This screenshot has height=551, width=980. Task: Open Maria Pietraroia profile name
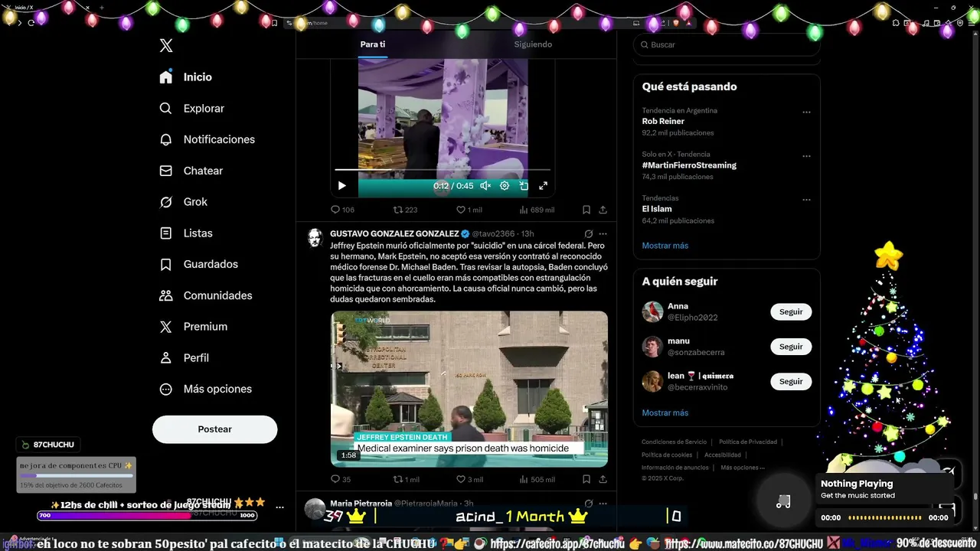click(x=361, y=504)
